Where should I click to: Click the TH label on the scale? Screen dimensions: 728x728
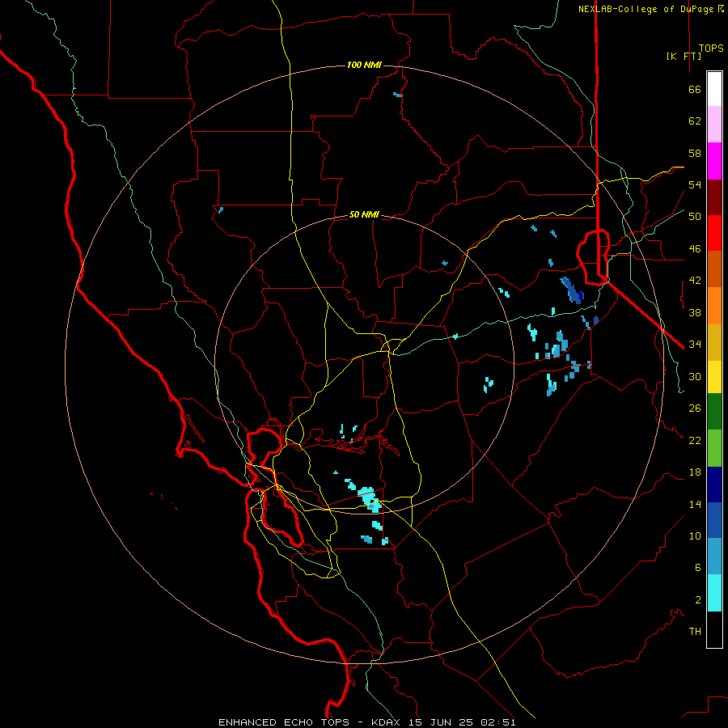[x=695, y=631]
